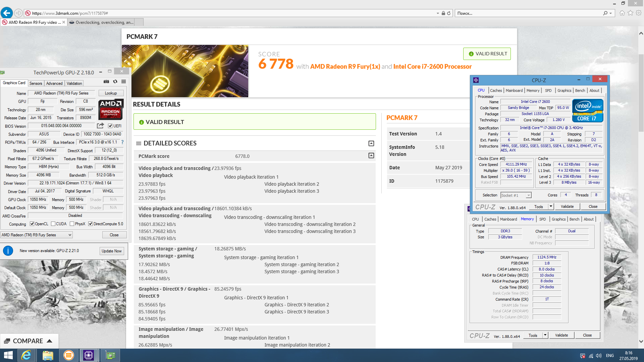The height and width of the screenshot is (362, 644).
Task: Click the GPU-Z Lookup button
Action: [x=111, y=93]
